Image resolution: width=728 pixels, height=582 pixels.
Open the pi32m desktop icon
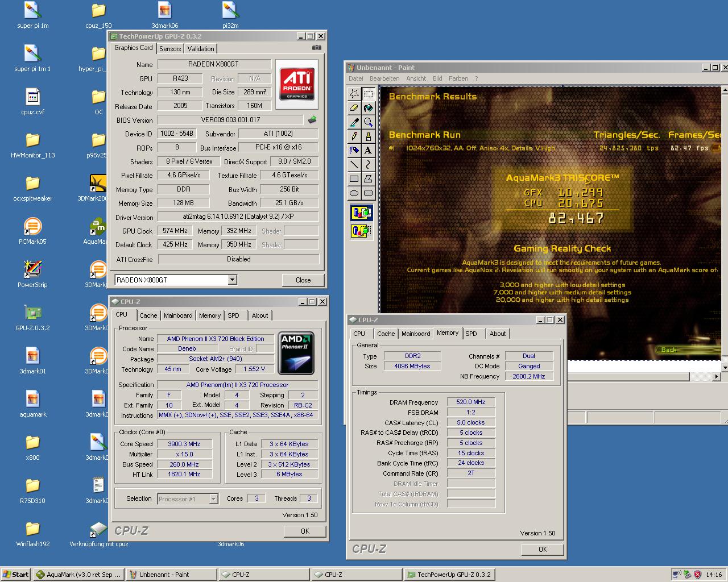pos(230,14)
